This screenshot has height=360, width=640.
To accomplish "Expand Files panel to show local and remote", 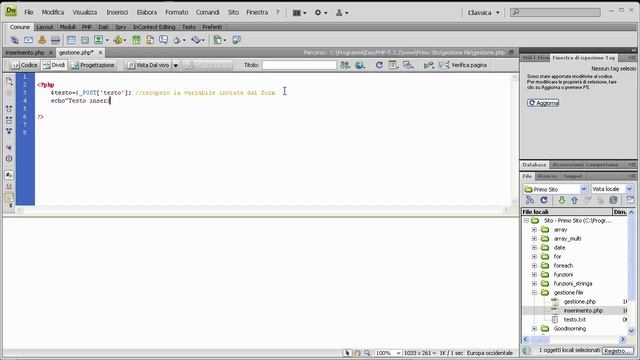I will [x=630, y=200].
